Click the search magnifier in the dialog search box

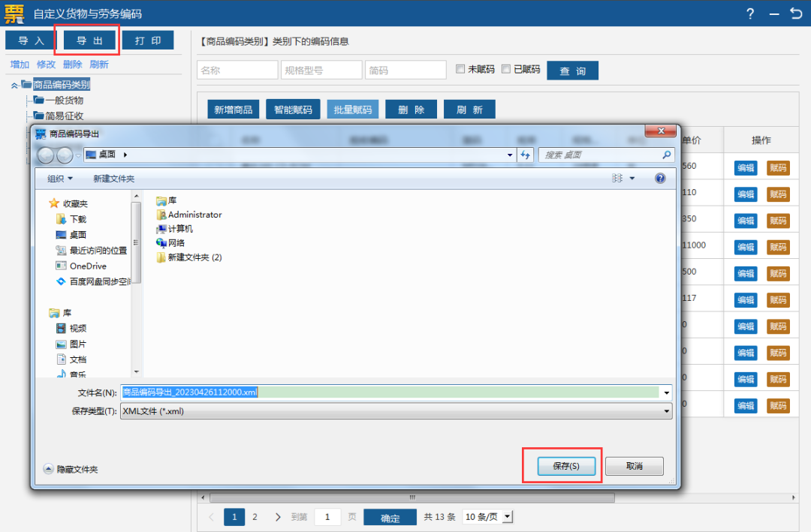(x=667, y=155)
